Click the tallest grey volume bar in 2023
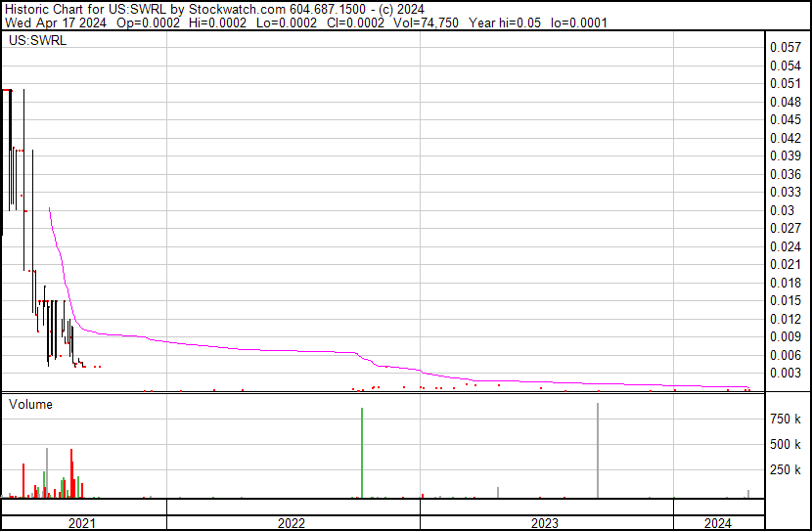The height and width of the screenshot is (531, 812). pos(597,450)
